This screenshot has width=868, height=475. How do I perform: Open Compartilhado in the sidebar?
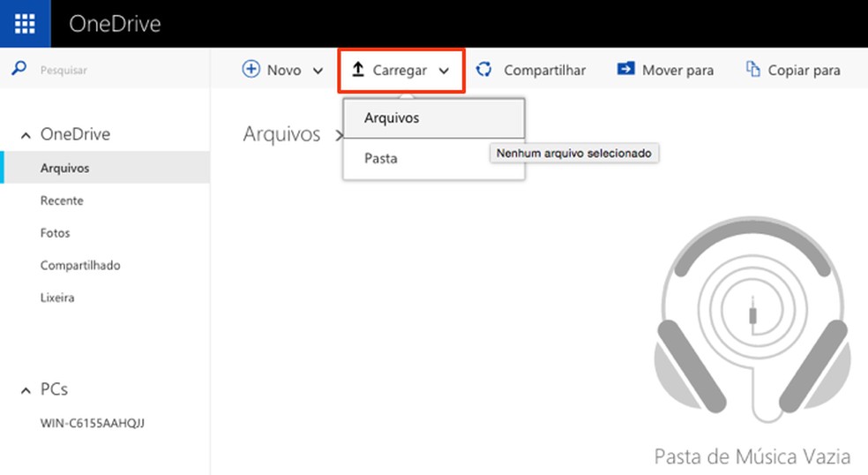pos(80,265)
